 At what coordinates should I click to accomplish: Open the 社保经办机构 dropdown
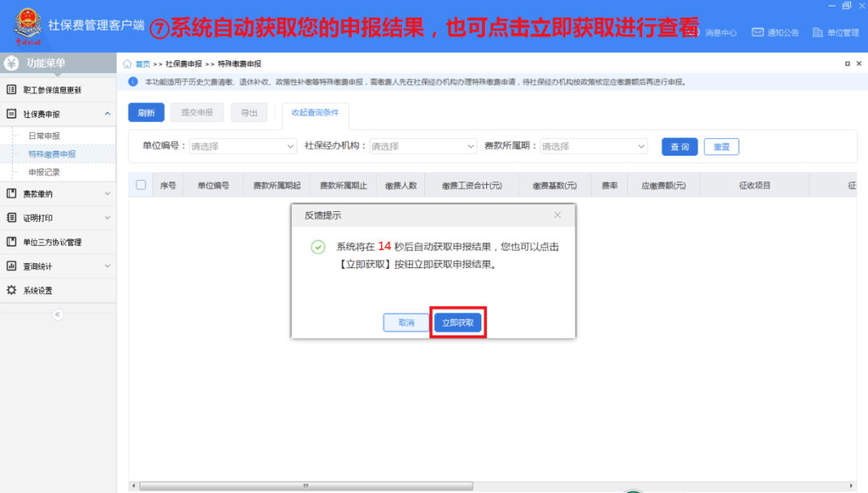pyautogui.click(x=423, y=146)
